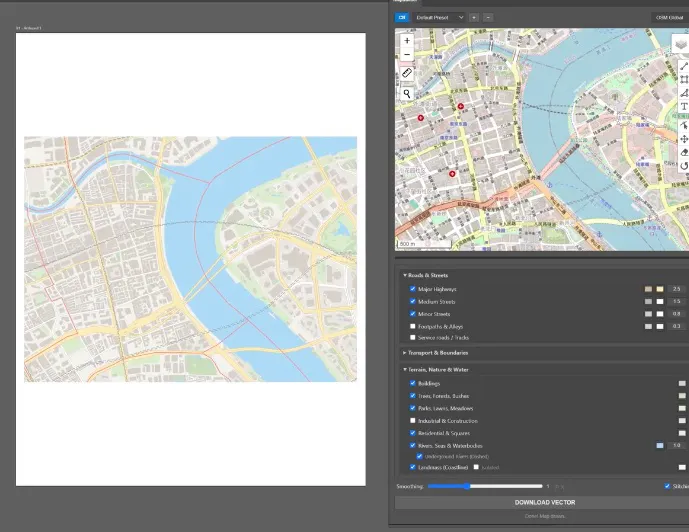Screen dimensions: 689x532
Task: Uncheck the Buildings checkbox
Action: point(413,383)
